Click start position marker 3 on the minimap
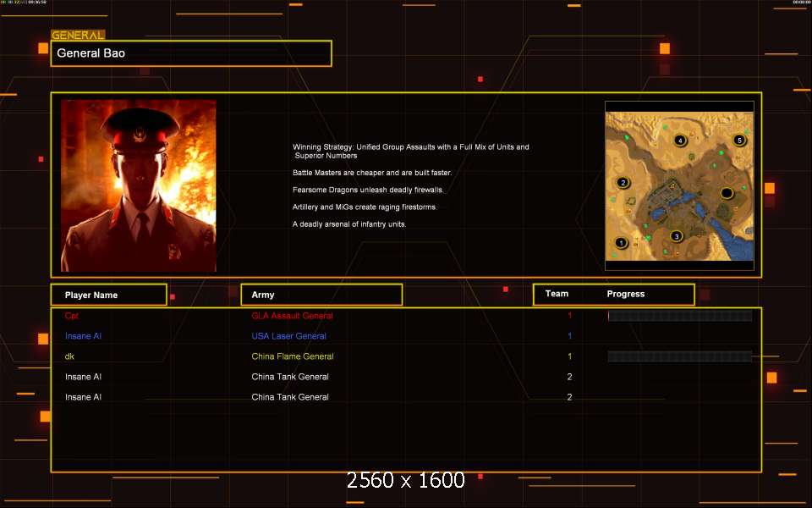812x508 pixels. (x=676, y=236)
